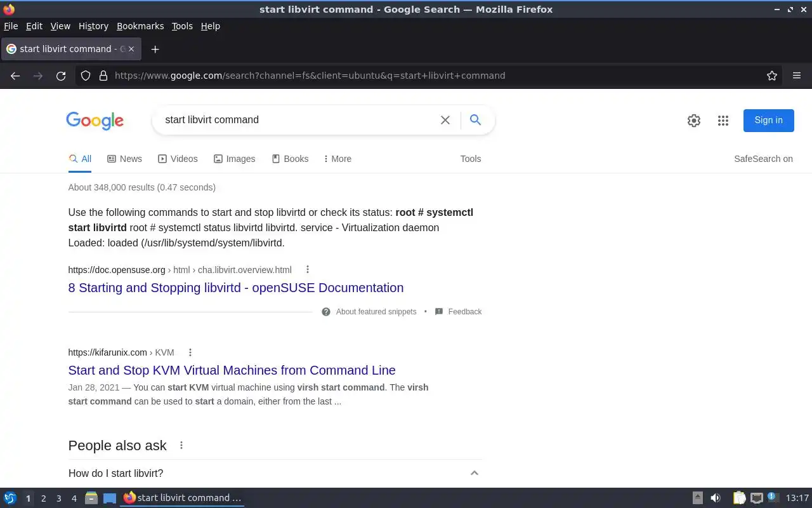The image size is (812, 508).
Task: Open People also ask options menu
Action: tap(181, 445)
